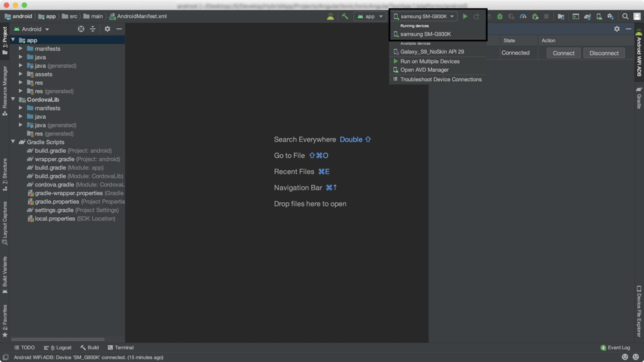Viewport: 644px width, 362px height.
Task: Select build.gradle (Module: app) file
Action: pos(65,168)
